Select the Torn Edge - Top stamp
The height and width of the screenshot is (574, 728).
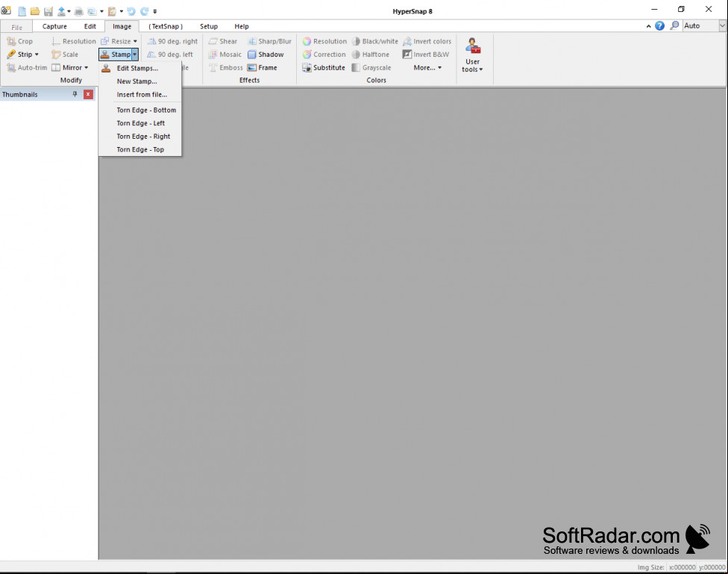tap(140, 150)
